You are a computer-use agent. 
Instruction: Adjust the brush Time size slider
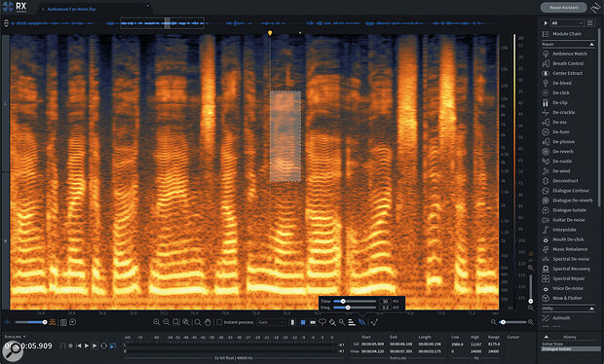pos(355,302)
